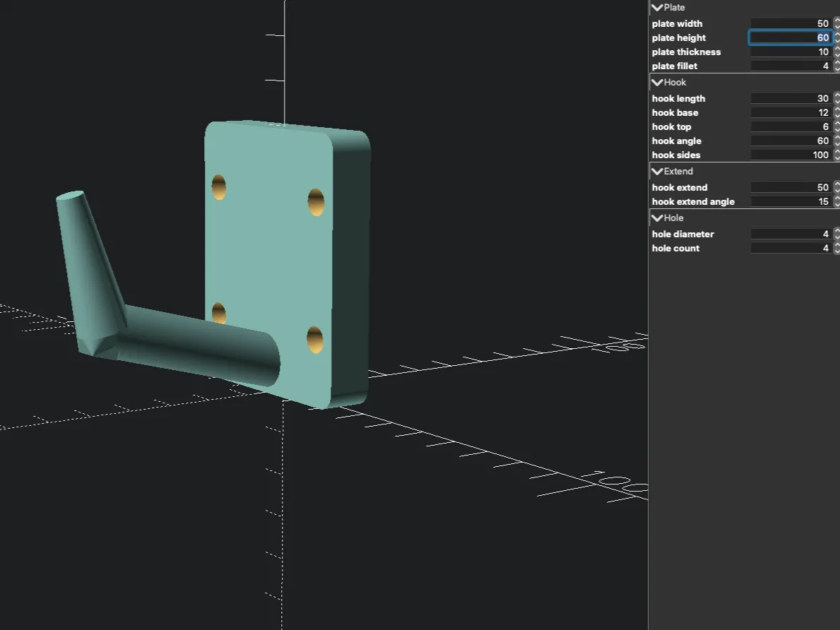Focus the plate height input box
840x630 pixels.
click(790, 38)
